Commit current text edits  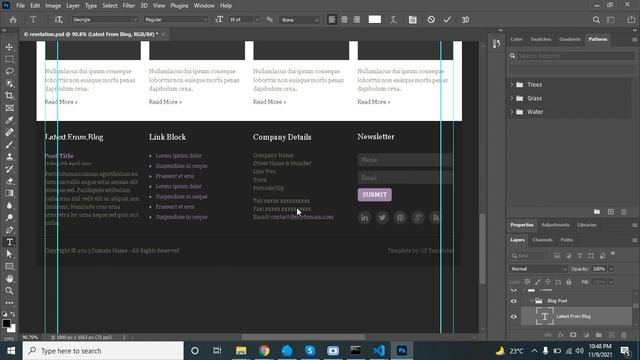pos(447,20)
